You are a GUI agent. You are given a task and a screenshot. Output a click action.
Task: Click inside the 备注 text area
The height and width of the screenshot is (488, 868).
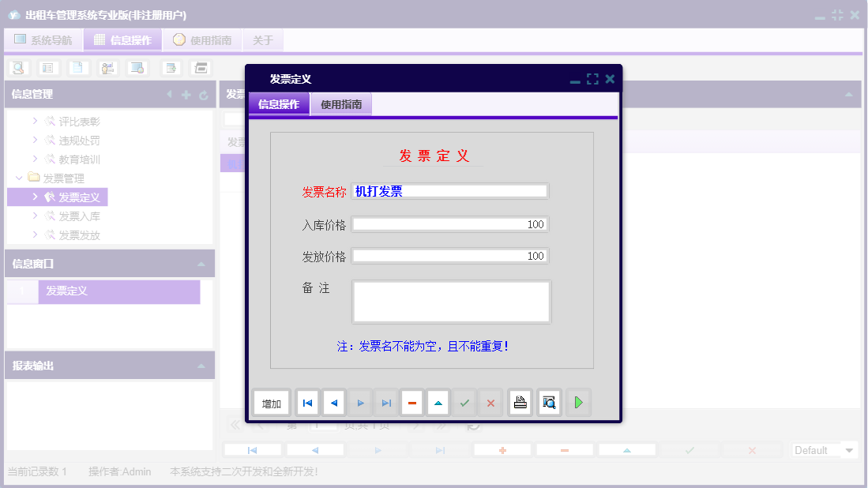[450, 301]
